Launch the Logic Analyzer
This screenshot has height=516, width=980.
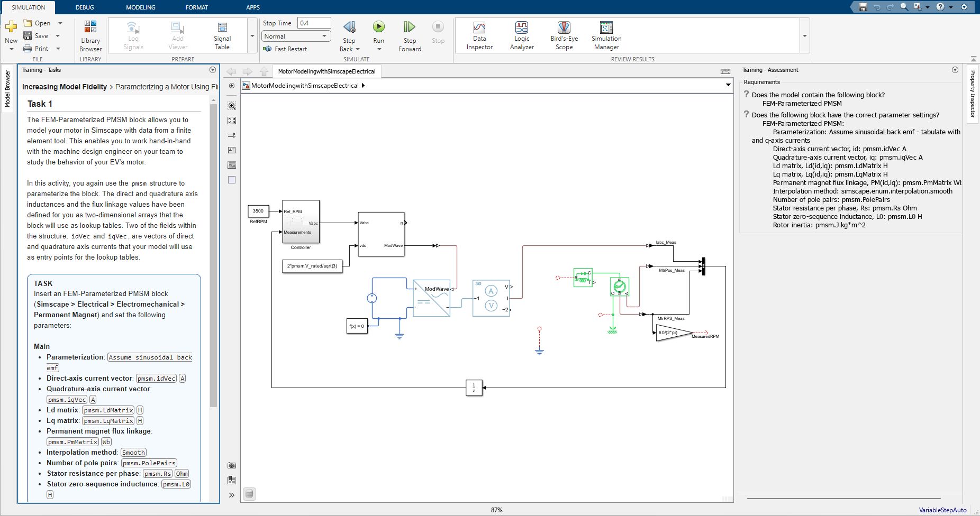click(x=522, y=35)
